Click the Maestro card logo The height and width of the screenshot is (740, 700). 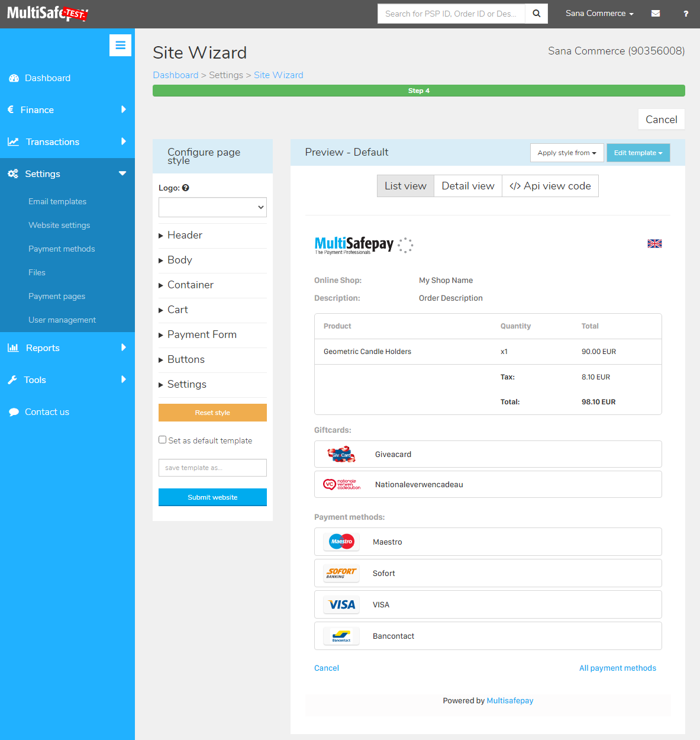coord(341,542)
